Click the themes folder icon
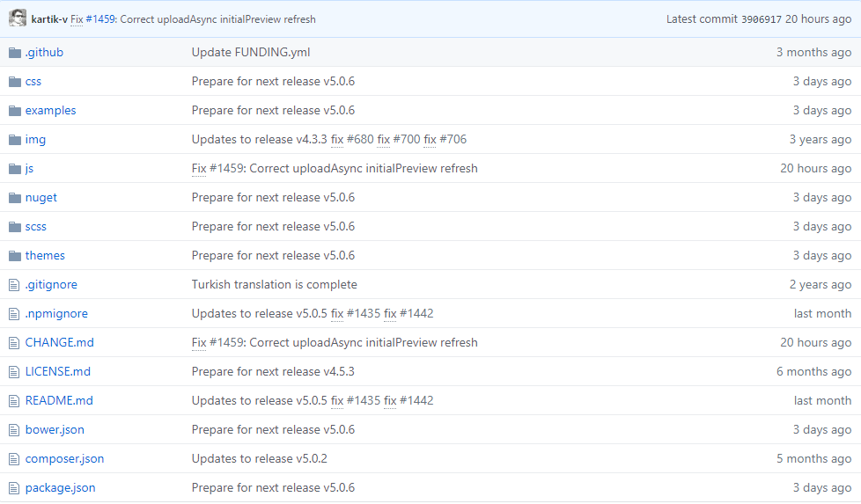 15,256
